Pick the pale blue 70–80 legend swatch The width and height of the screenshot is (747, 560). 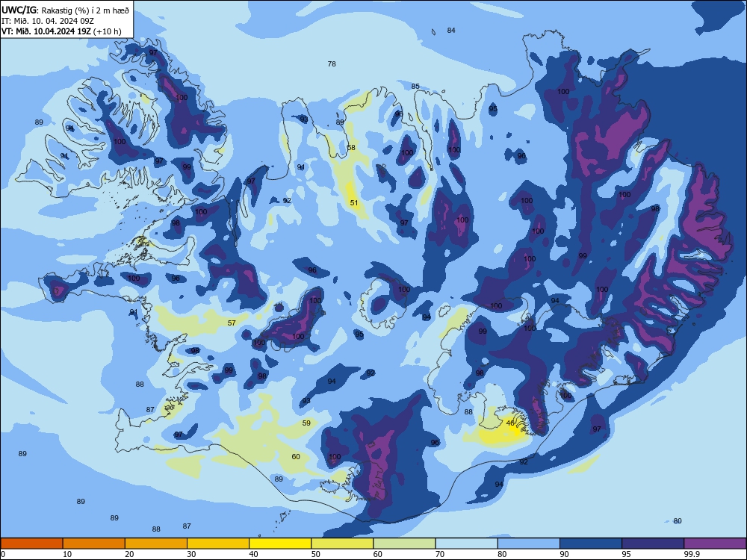466,544
